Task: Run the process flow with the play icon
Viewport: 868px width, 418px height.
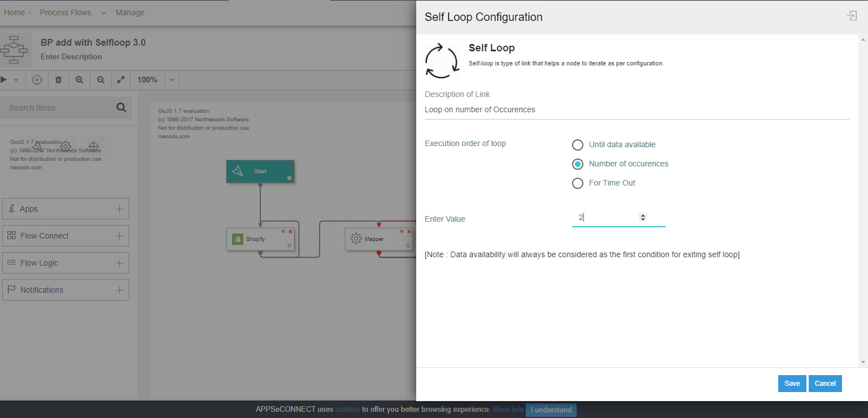Action: coord(4,80)
